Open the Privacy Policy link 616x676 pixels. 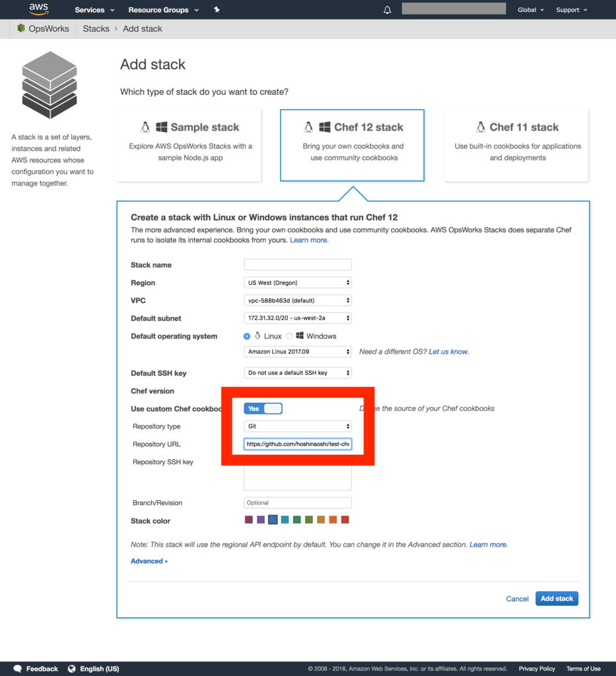click(537, 669)
